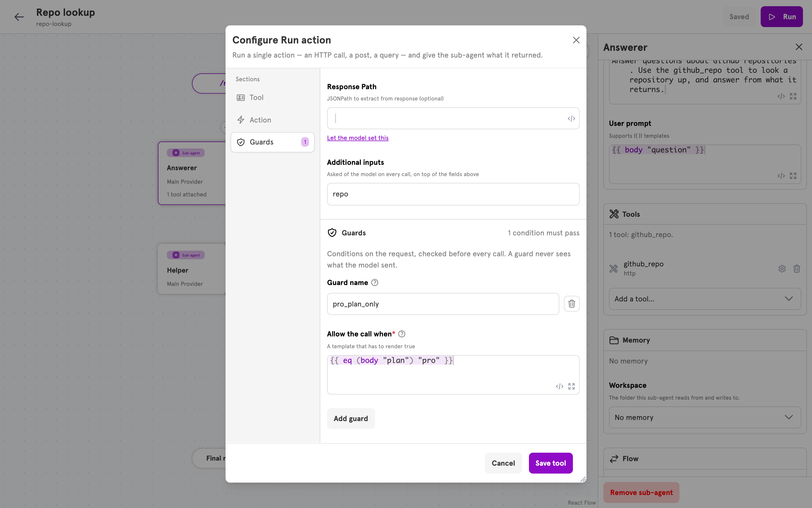Run the Repo lookup flow
Screen dimensions: 812x508
[x=782, y=17]
